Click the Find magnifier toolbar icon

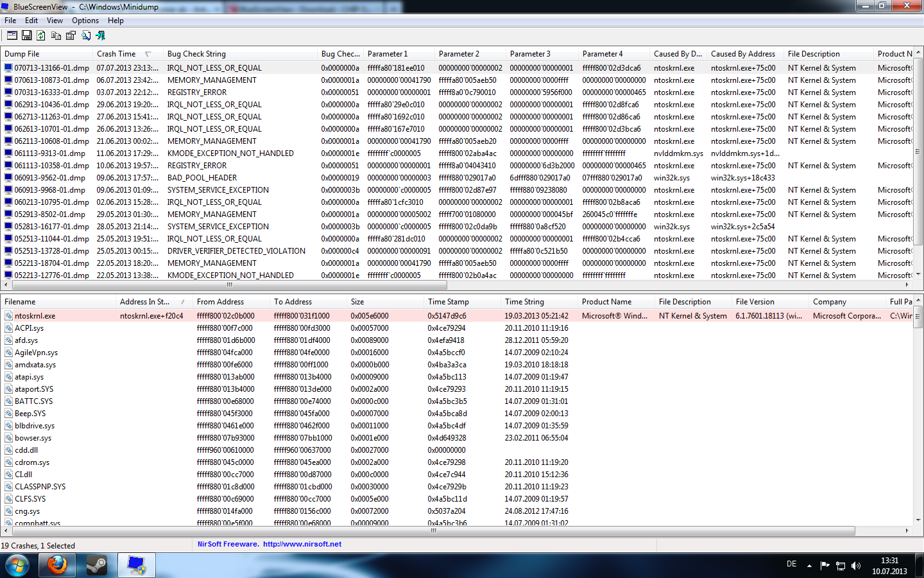(85, 35)
